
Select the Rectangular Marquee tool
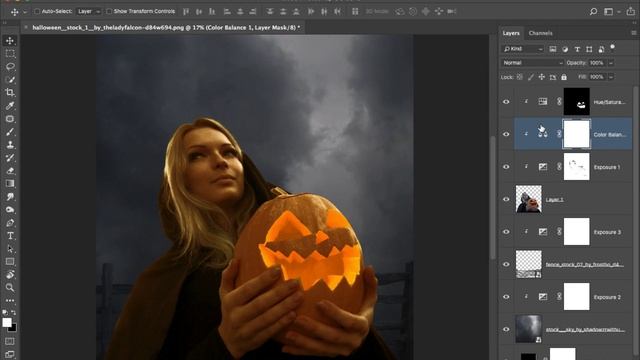pyautogui.click(x=10, y=53)
